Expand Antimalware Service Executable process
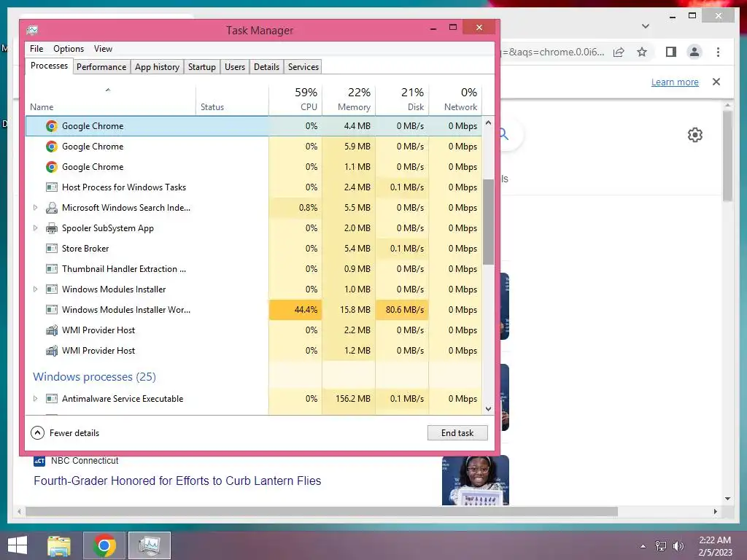 (35, 399)
